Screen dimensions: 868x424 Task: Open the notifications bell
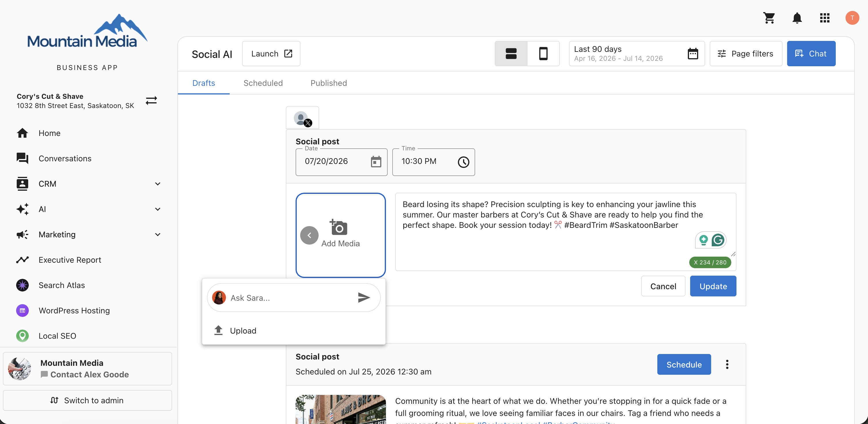click(x=797, y=18)
